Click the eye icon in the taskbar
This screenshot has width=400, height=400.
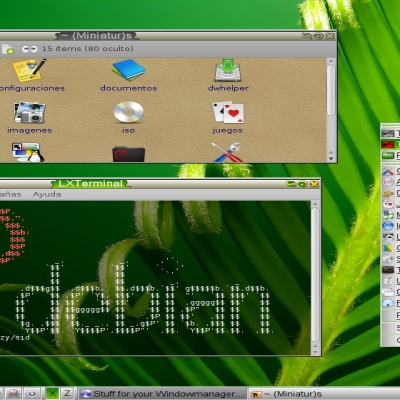click(32, 394)
